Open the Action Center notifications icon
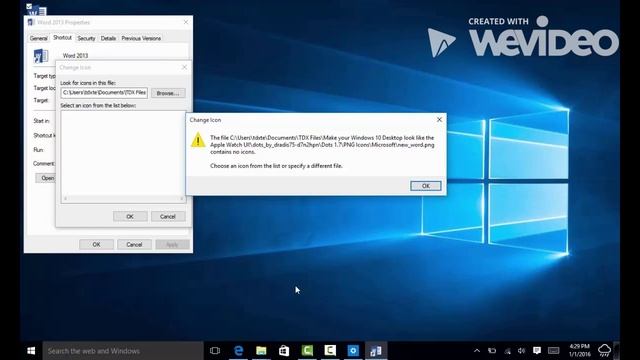 (x=537, y=351)
